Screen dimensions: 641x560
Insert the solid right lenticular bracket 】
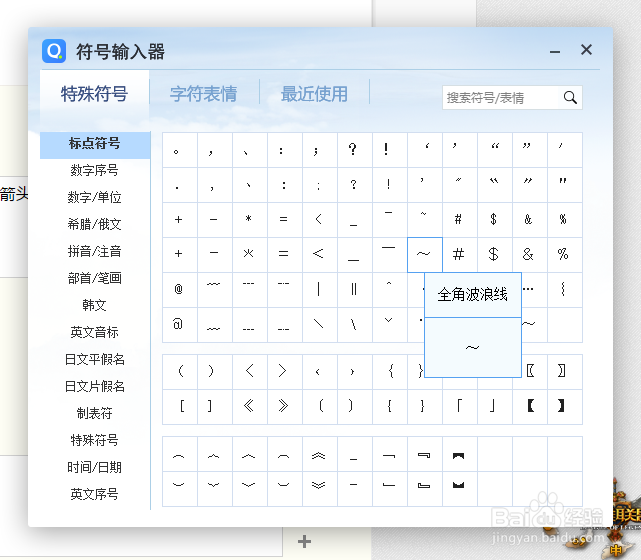click(x=565, y=407)
